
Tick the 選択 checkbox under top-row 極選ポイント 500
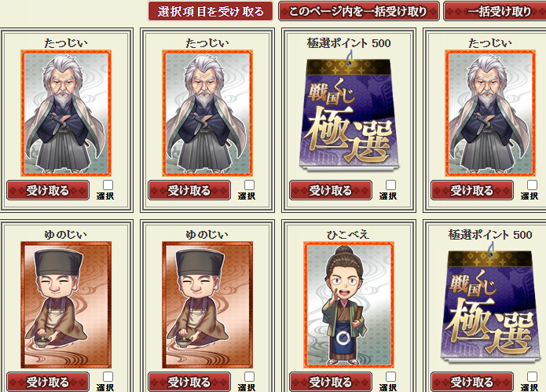tap(390, 185)
